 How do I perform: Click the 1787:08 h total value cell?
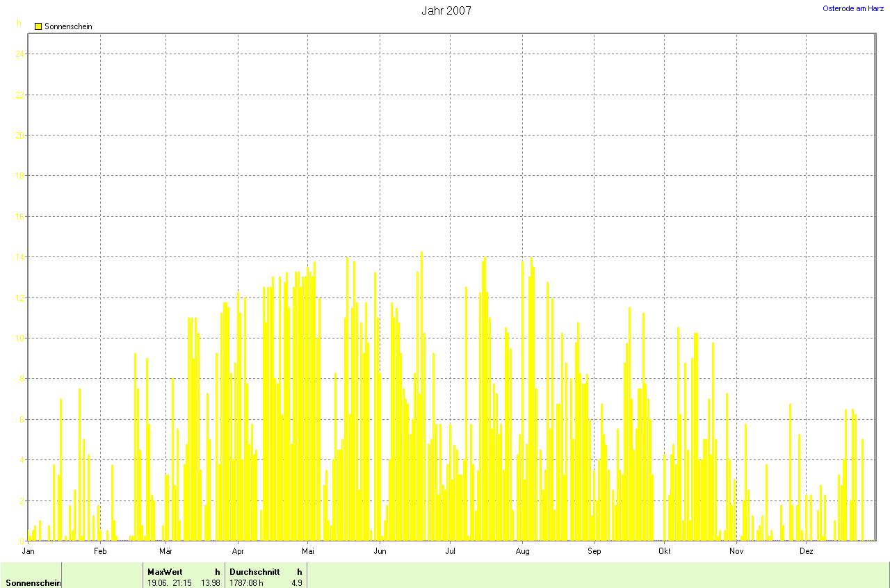click(x=247, y=582)
